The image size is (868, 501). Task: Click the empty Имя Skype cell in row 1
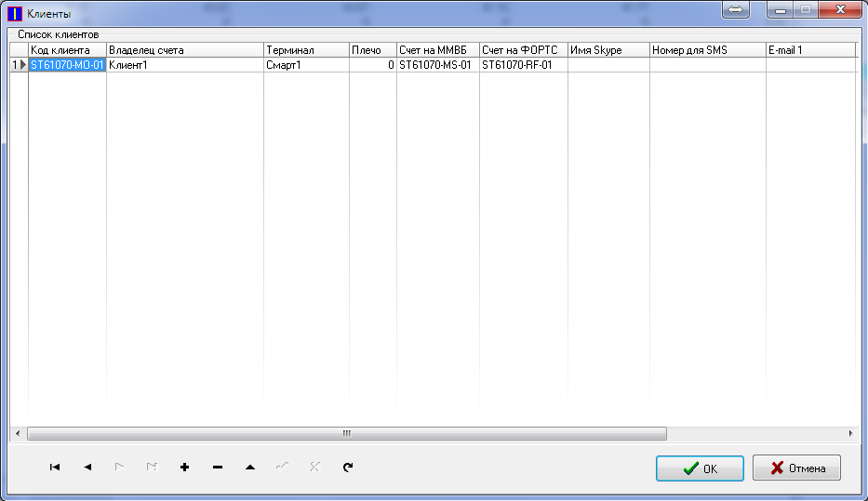(x=608, y=65)
